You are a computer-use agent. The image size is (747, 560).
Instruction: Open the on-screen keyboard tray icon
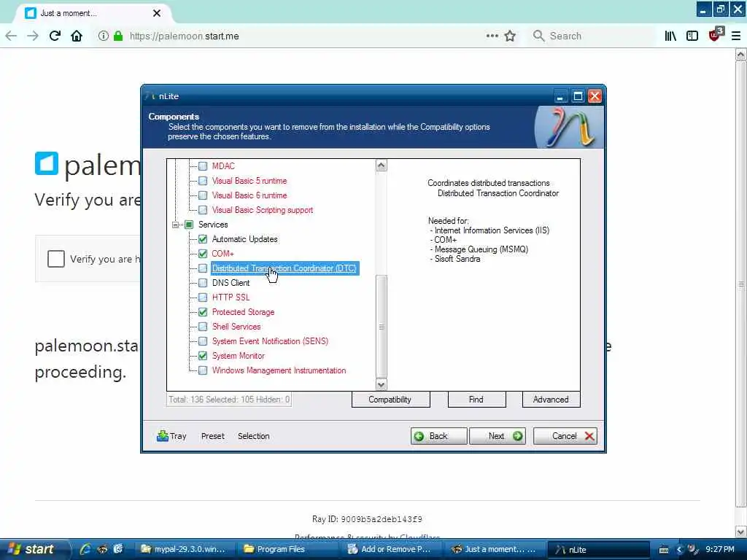pyautogui.click(x=663, y=550)
